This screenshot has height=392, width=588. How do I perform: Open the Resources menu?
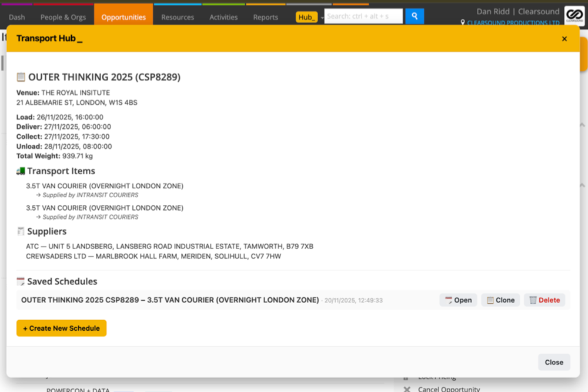(178, 17)
